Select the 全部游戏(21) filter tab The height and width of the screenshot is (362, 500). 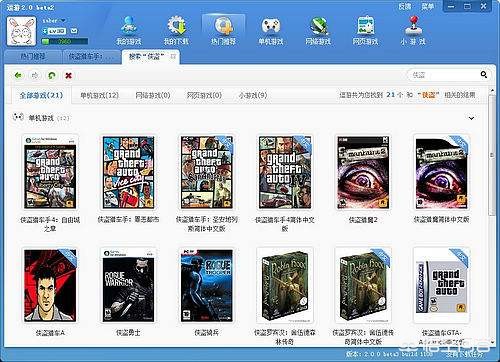point(41,95)
